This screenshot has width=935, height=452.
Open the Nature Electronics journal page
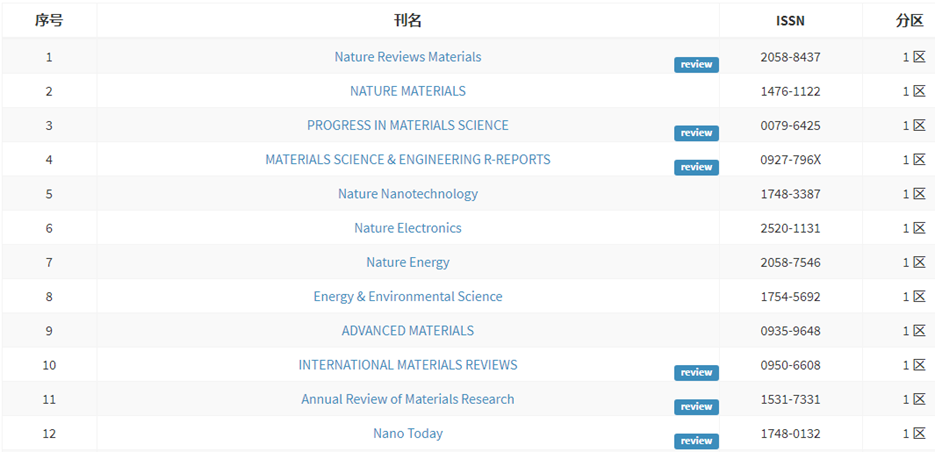point(408,228)
